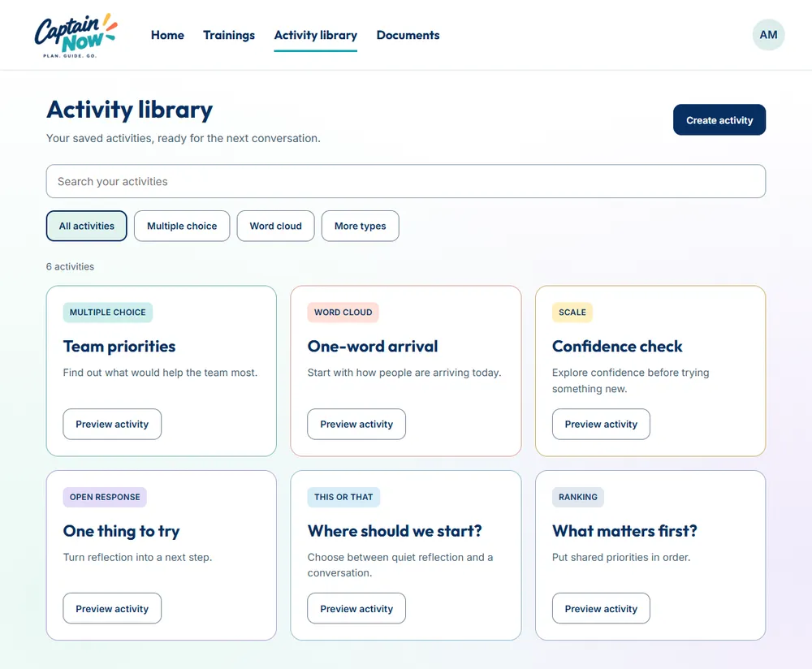
Task: Select the Activity library nav tab
Action: [315, 35]
